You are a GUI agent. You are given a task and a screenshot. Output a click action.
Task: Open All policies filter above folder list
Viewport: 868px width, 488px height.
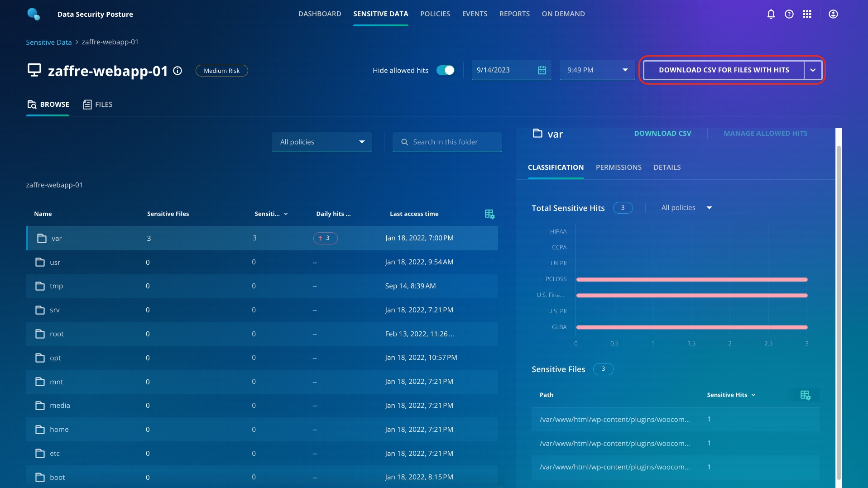tap(321, 142)
